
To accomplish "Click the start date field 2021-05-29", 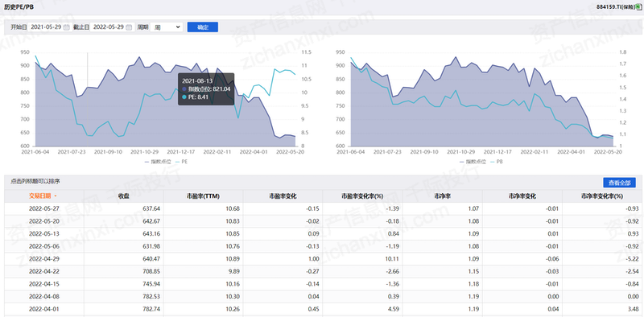I will click(x=46, y=27).
